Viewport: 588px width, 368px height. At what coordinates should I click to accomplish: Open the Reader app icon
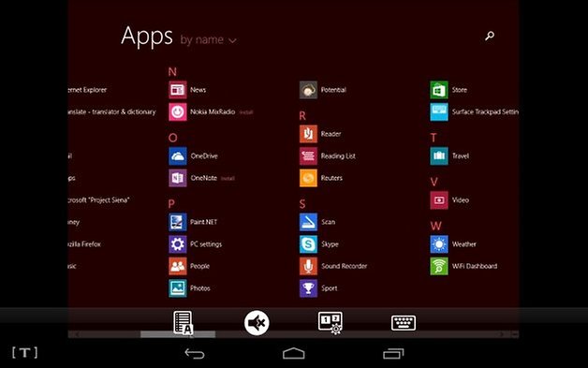[x=308, y=134]
